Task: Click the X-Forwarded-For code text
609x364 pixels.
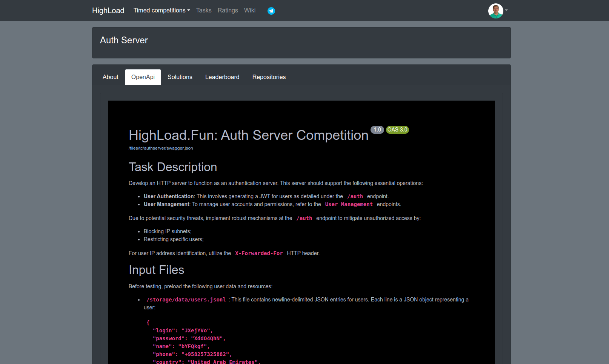Action: tap(259, 254)
